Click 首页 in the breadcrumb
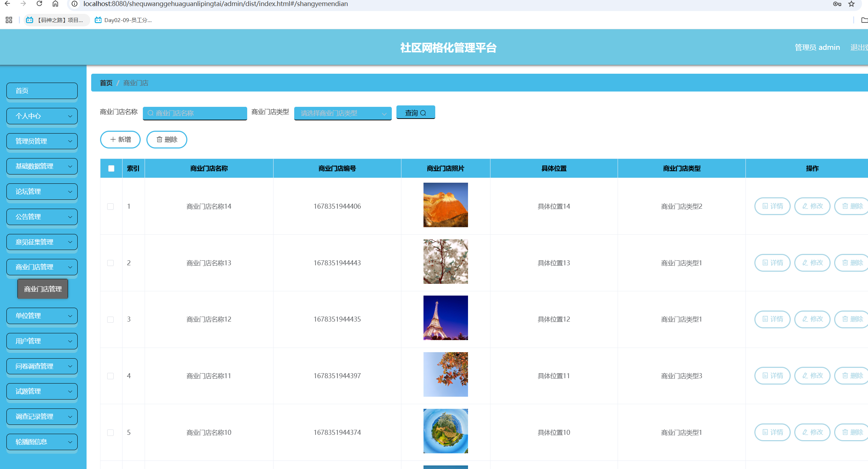 (106, 83)
